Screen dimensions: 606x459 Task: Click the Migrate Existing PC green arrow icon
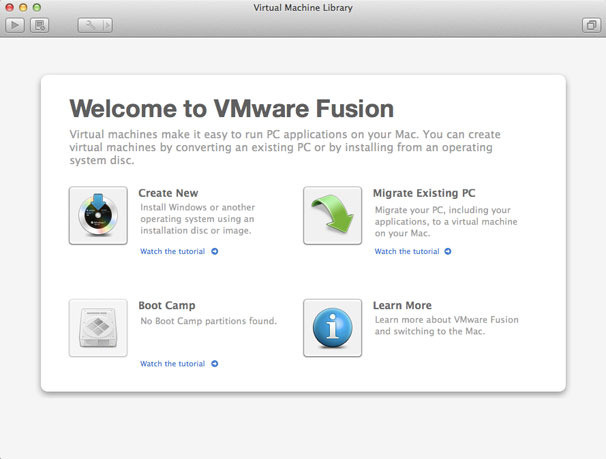[x=332, y=215]
